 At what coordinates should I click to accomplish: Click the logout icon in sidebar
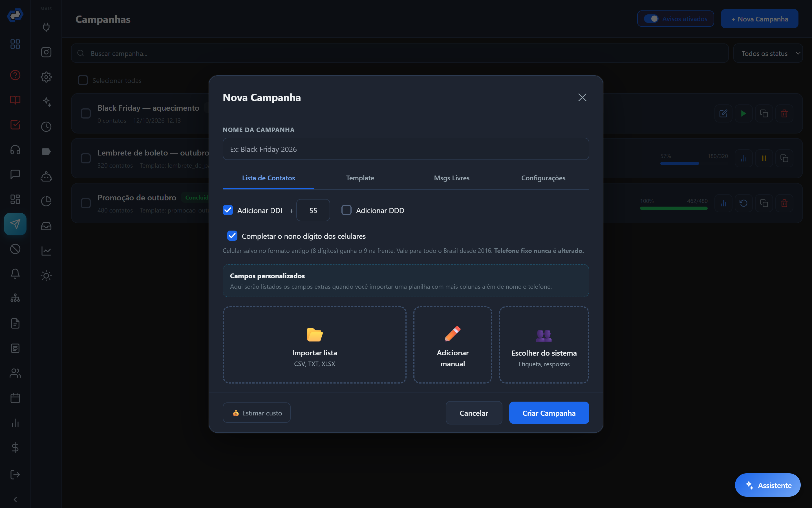tap(15, 474)
